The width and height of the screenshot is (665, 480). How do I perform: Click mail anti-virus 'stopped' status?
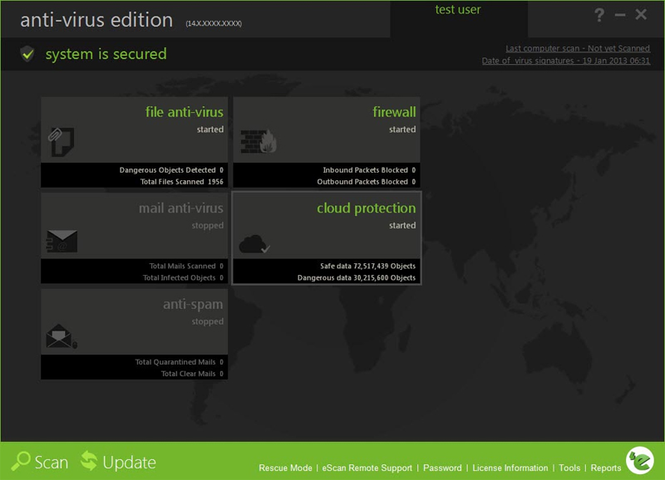coord(207,226)
